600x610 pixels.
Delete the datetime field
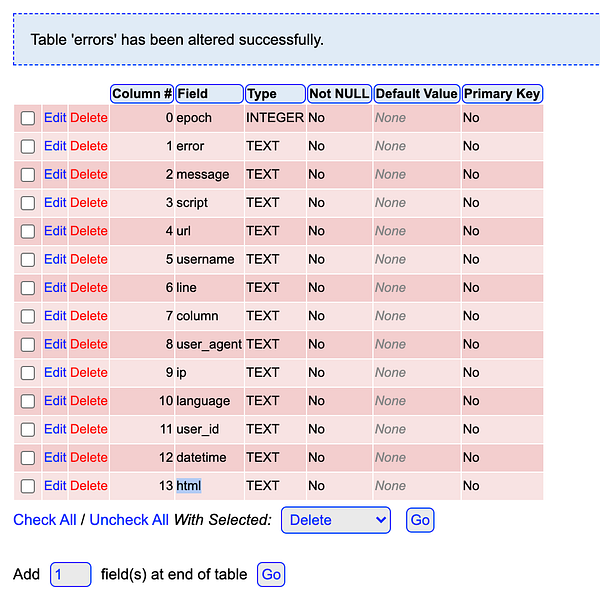88,457
